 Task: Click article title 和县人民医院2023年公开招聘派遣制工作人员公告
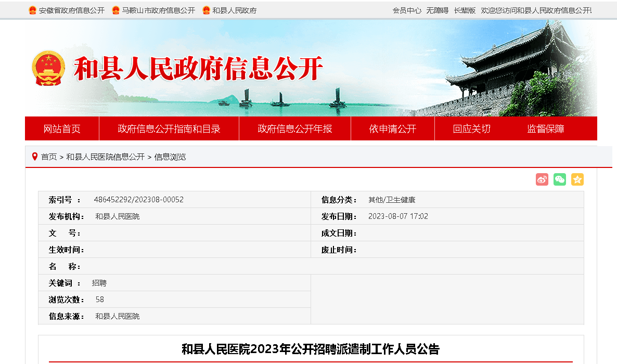click(311, 349)
